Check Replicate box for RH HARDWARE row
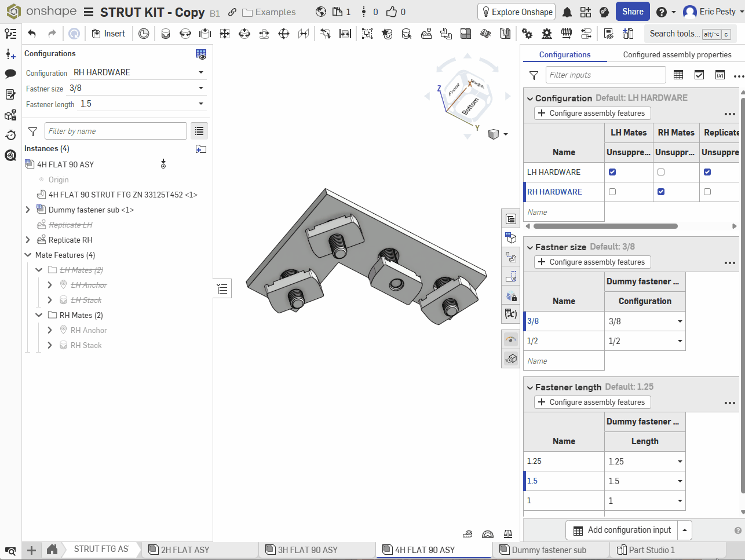 (x=707, y=192)
